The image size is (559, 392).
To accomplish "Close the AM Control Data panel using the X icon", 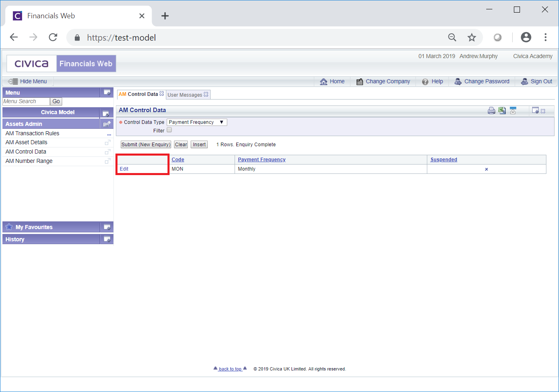I will tap(543, 111).
